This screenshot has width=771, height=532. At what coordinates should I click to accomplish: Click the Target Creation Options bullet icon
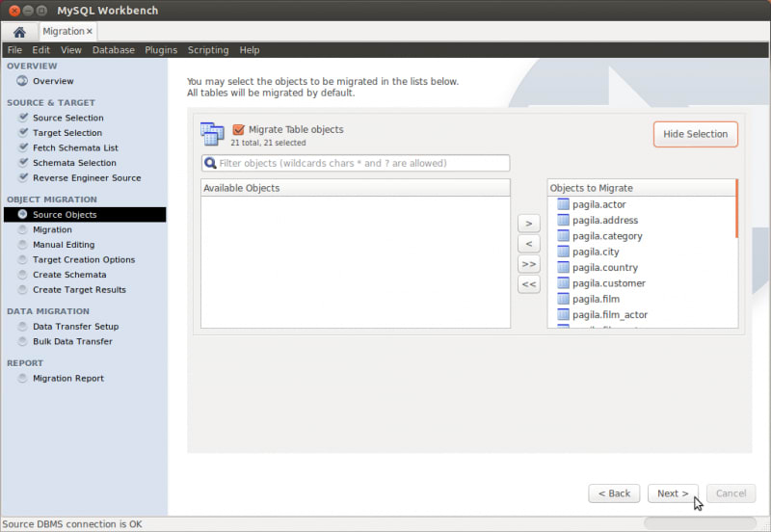click(22, 259)
